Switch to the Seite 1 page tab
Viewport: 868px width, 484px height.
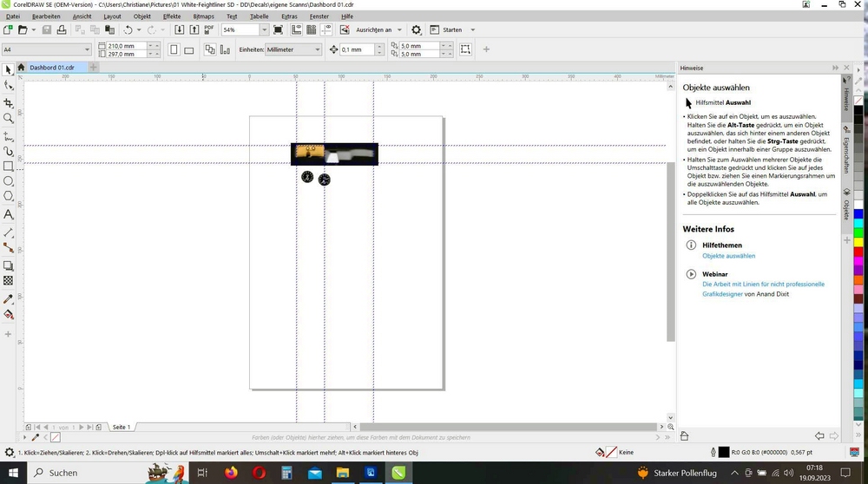click(122, 427)
